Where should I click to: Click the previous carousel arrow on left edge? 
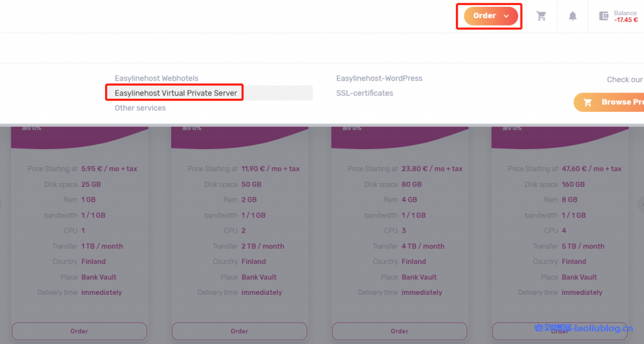tap(2, 204)
